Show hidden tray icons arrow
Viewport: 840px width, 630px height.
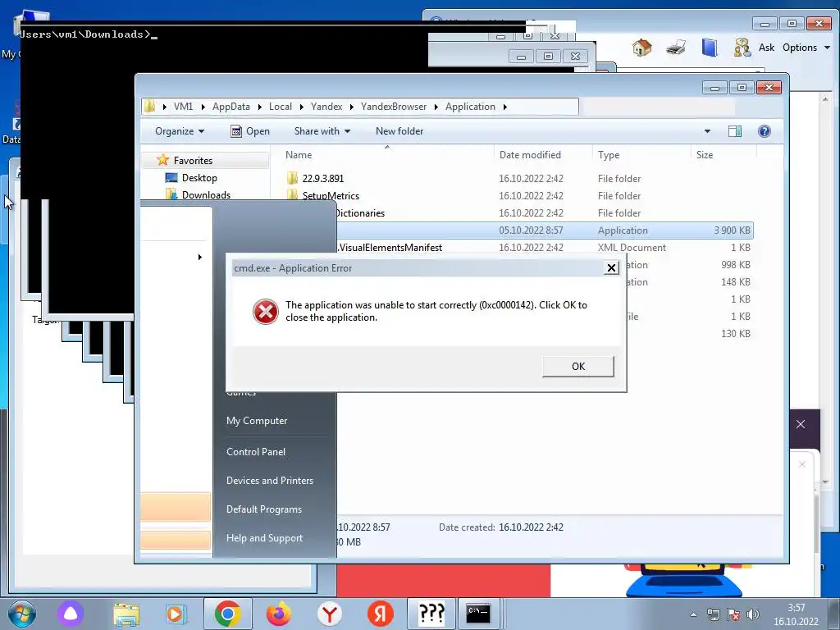click(x=693, y=614)
